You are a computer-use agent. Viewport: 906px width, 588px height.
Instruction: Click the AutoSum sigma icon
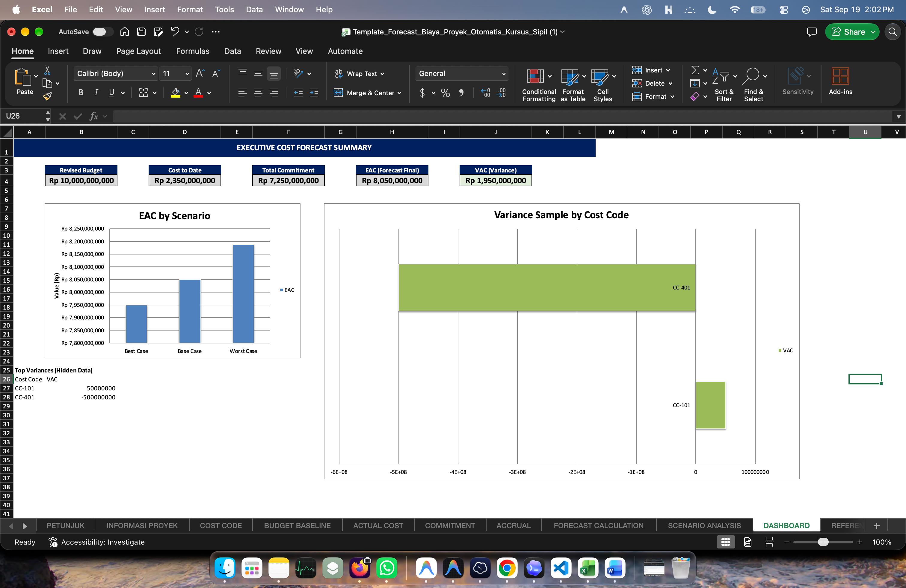coord(695,70)
